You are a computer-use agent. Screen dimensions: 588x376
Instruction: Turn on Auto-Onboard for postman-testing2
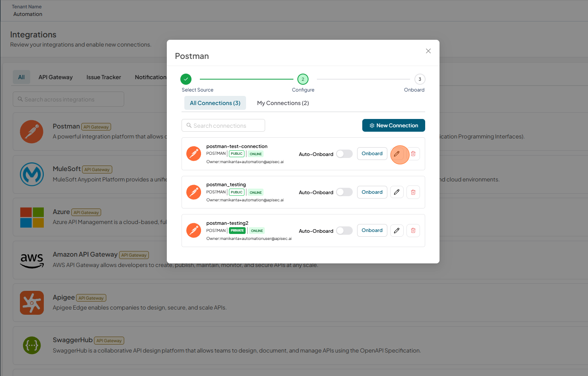[344, 231]
